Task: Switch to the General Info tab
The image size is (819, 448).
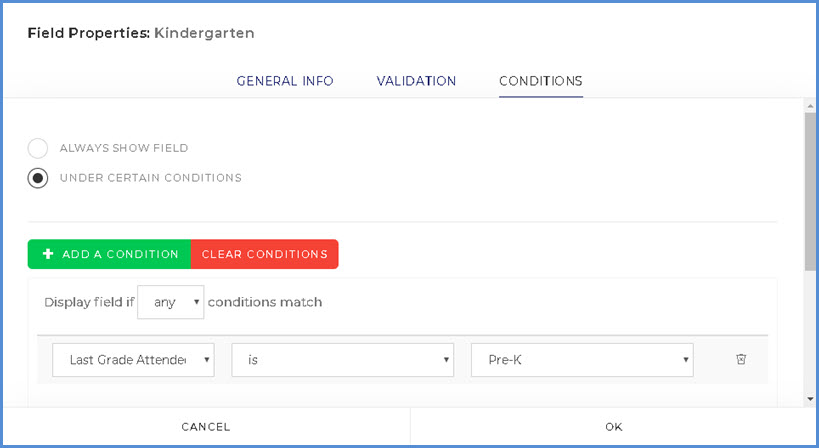Action: point(285,81)
